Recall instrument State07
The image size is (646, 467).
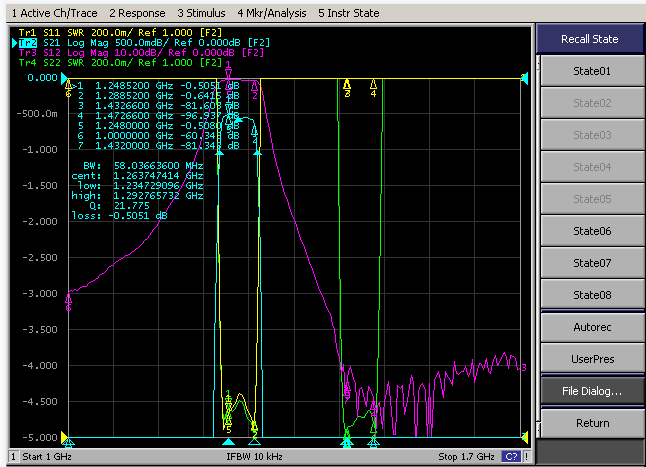[592, 263]
